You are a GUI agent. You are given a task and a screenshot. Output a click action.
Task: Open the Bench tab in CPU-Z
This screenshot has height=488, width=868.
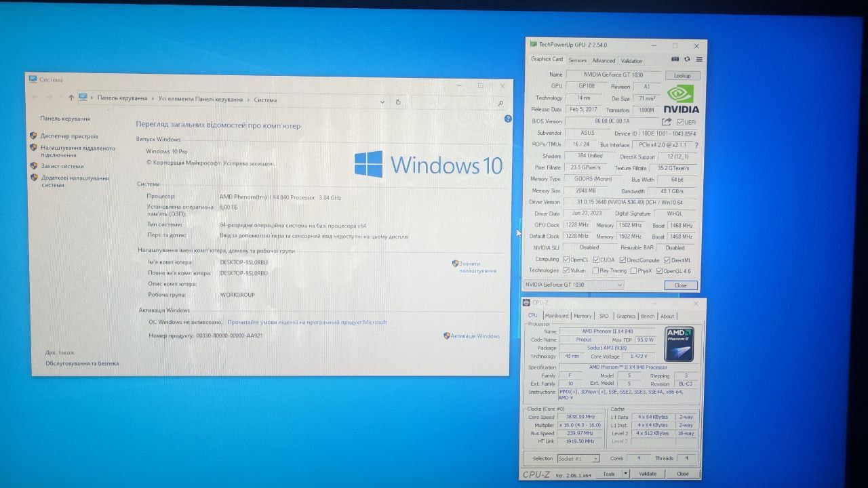[x=648, y=316]
